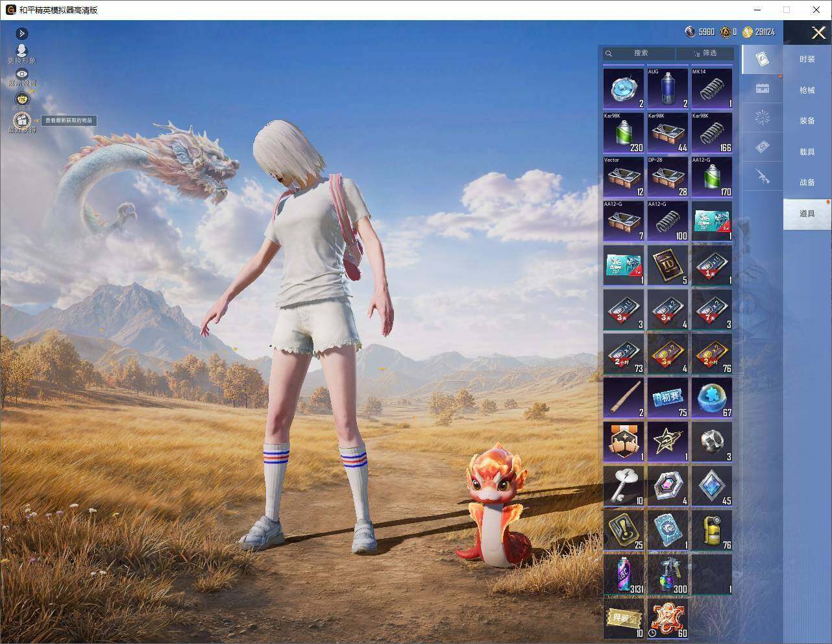
Task: Select the 初赛 ticket item
Action: point(668,397)
